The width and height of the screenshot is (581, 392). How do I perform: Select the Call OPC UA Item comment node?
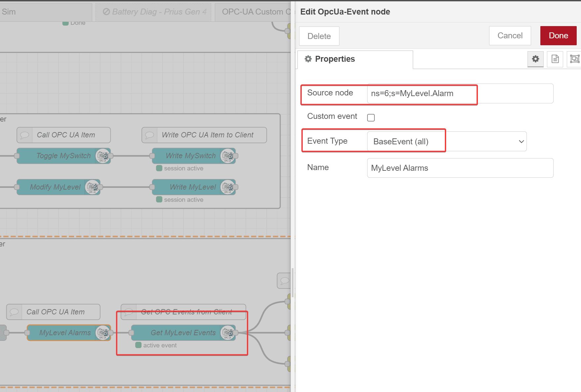tap(63, 135)
